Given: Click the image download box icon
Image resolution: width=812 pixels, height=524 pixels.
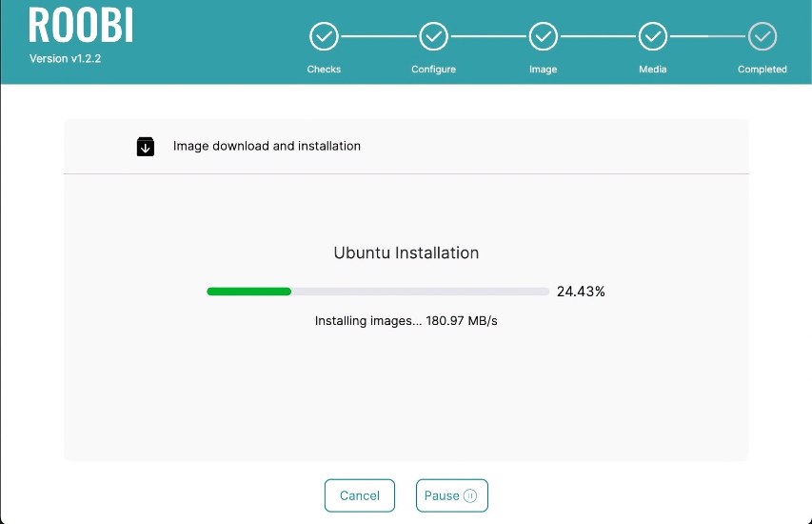Looking at the screenshot, I should (146, 147).
